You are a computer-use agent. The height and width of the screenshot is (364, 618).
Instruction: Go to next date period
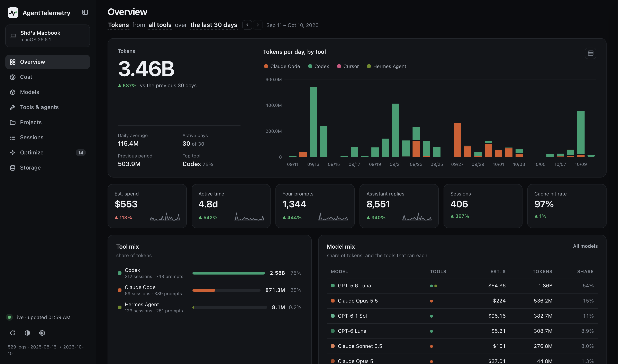[258, 25]
